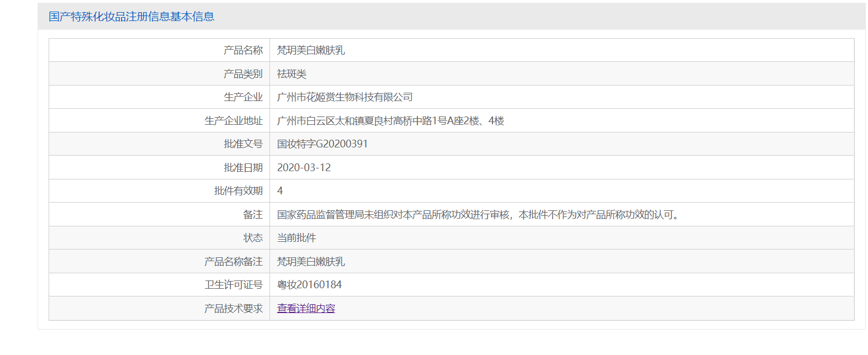Select the 产品名称 label cell

pos(159,50)
